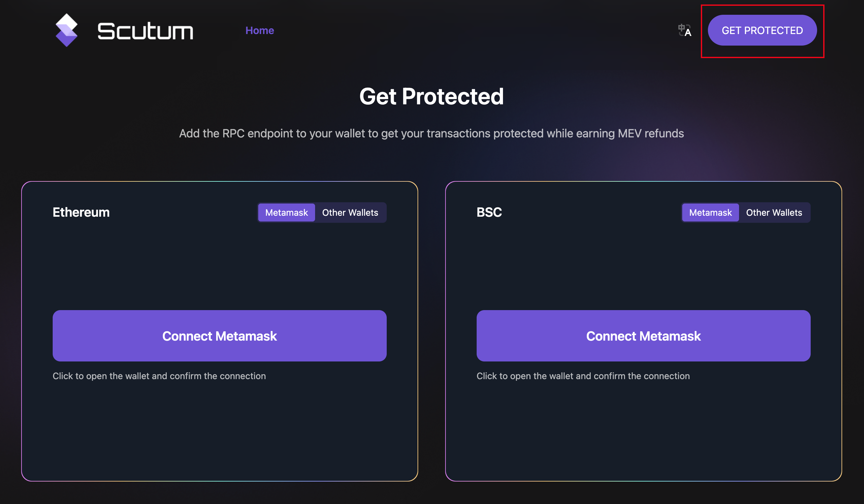Click the BSC card title
Image resolution: width=864 pixels, height=504 pixels.
(x=489, y=213)
